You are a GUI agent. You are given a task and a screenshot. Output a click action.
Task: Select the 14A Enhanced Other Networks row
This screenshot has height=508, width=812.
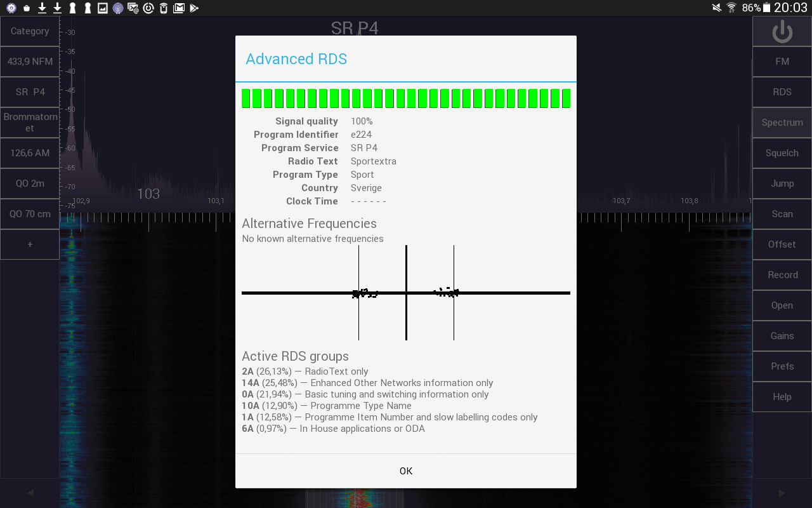click(x=367, y=383)
